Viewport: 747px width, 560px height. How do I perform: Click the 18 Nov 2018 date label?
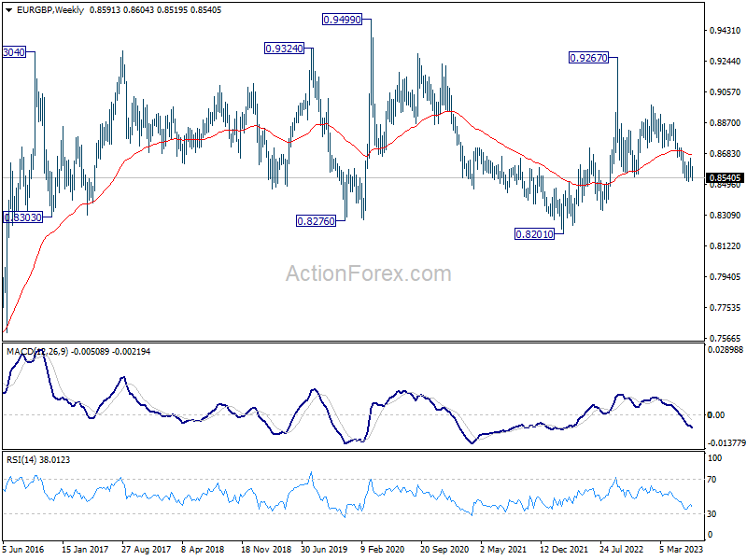(266, 549)
